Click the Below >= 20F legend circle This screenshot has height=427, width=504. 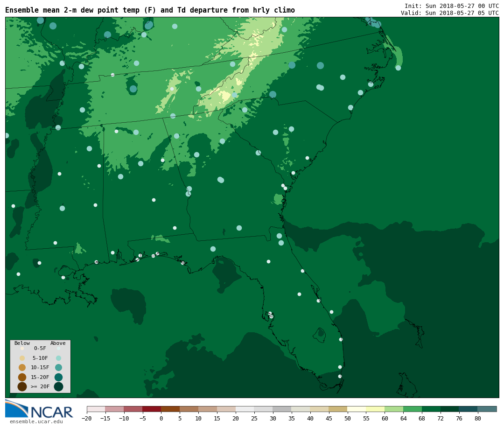[22, 386]
